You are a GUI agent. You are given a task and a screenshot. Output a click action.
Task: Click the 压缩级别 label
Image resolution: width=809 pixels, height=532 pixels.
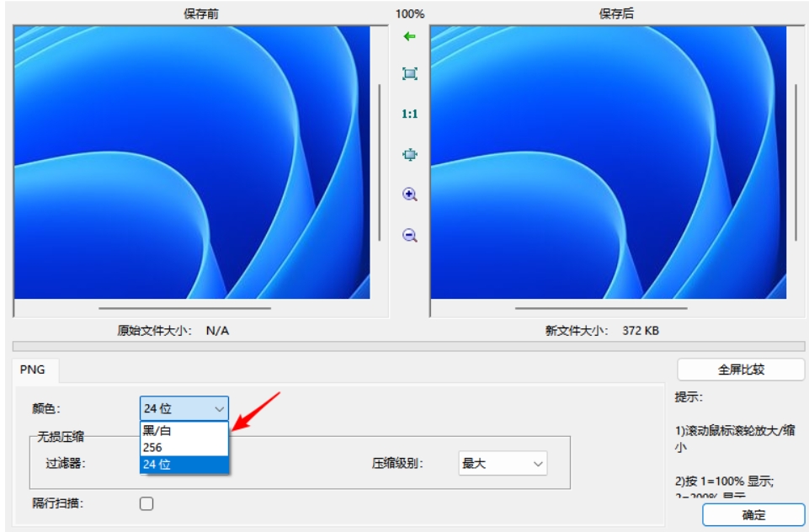click(x=397, y=463)
